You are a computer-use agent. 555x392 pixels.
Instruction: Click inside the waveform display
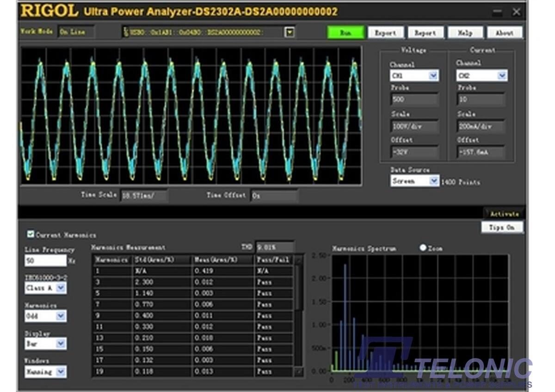[191, 116]
